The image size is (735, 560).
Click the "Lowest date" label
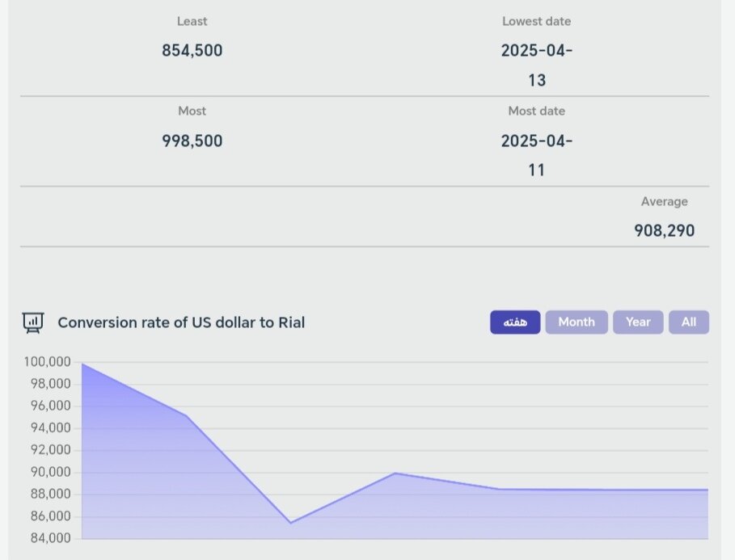[536, 21]
